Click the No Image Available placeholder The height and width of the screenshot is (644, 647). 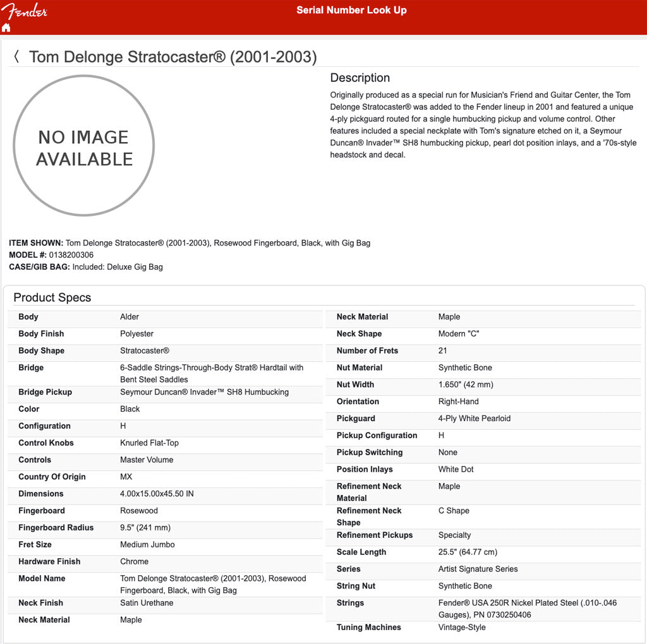84,146
